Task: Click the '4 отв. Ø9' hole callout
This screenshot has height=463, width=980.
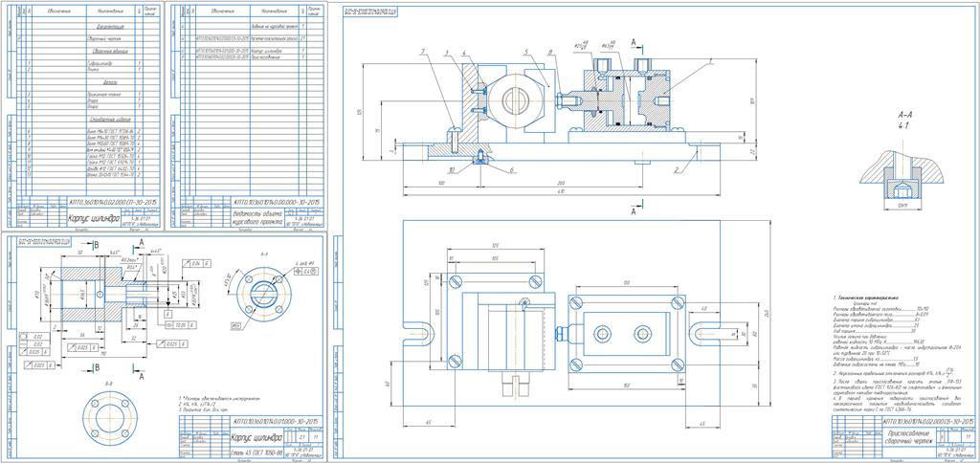Action: (x=303, y=263)
